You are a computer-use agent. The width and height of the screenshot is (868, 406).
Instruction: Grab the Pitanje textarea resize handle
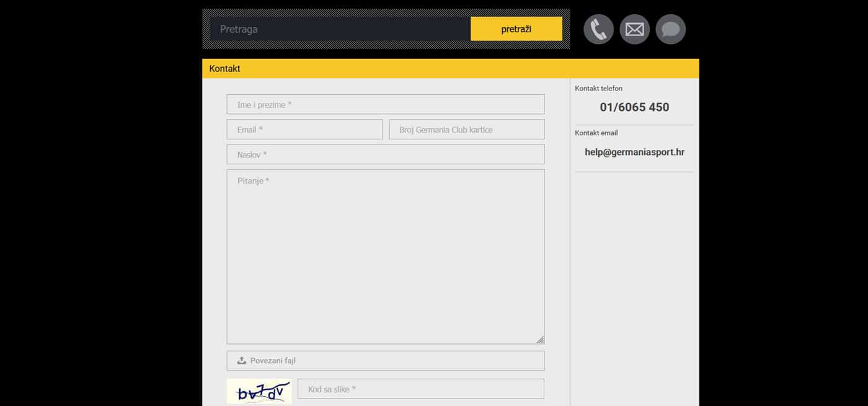point(540,339)
